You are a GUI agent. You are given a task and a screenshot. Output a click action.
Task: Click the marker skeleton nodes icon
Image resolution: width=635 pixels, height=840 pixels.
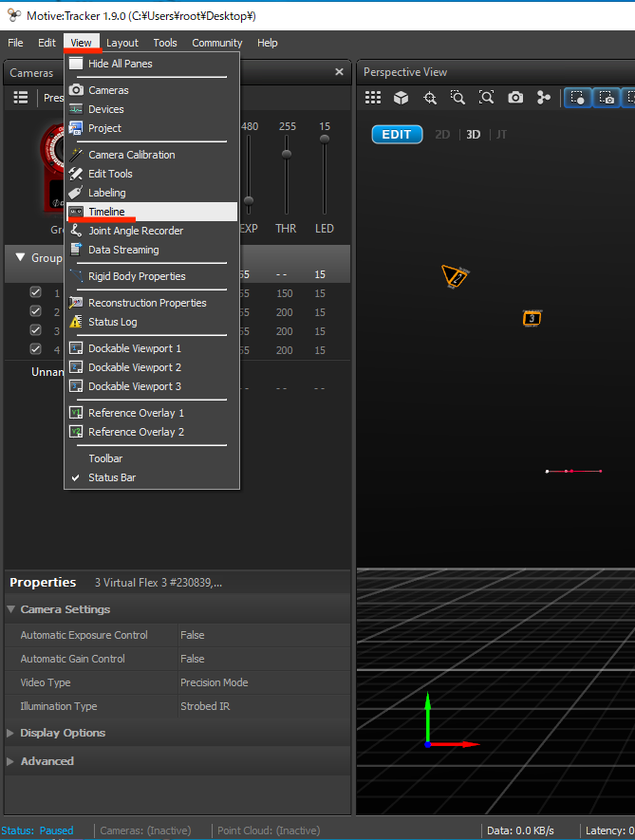coord(543,98)
